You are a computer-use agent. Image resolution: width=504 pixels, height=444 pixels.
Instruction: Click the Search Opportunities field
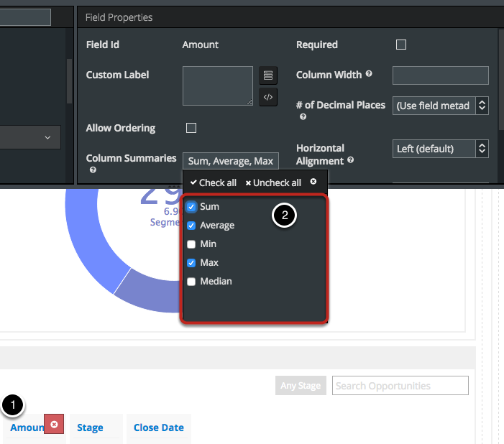400,386
